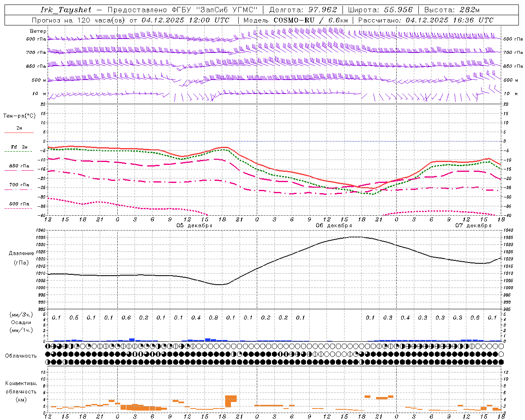Click the tall orange convective cloud block near hour 18
The height and width of the screenshot is (420, 525).
(x=231, y=401)
